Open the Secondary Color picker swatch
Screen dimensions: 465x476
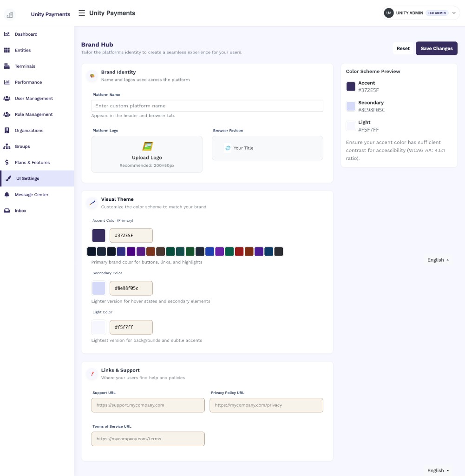(x=98, y=288)
